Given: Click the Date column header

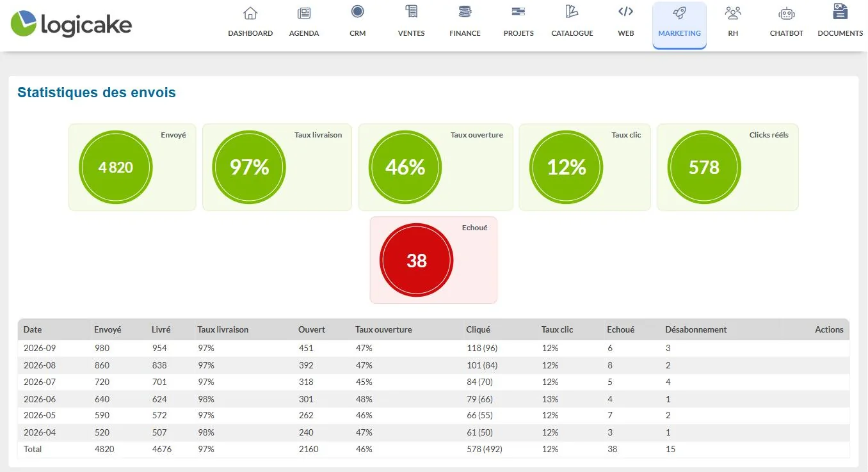Looking at the screenshot, I should (x=33, y=330).
